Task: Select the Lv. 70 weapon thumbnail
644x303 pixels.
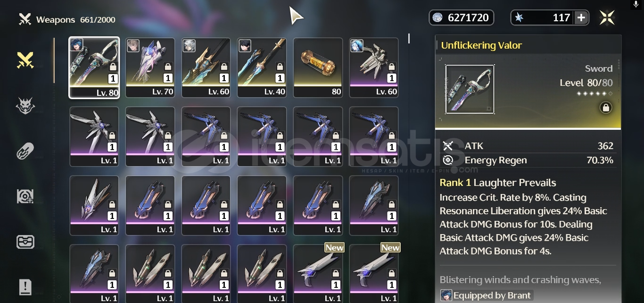Action: click(150, 67)
